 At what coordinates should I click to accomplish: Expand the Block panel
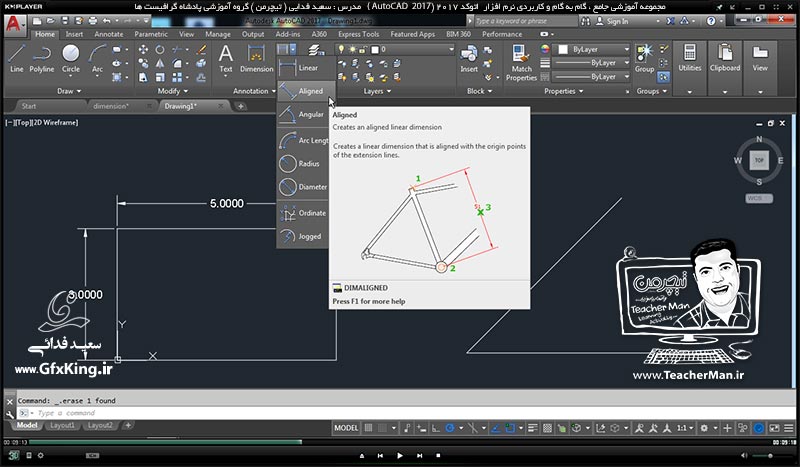click(x=479, y=91)
